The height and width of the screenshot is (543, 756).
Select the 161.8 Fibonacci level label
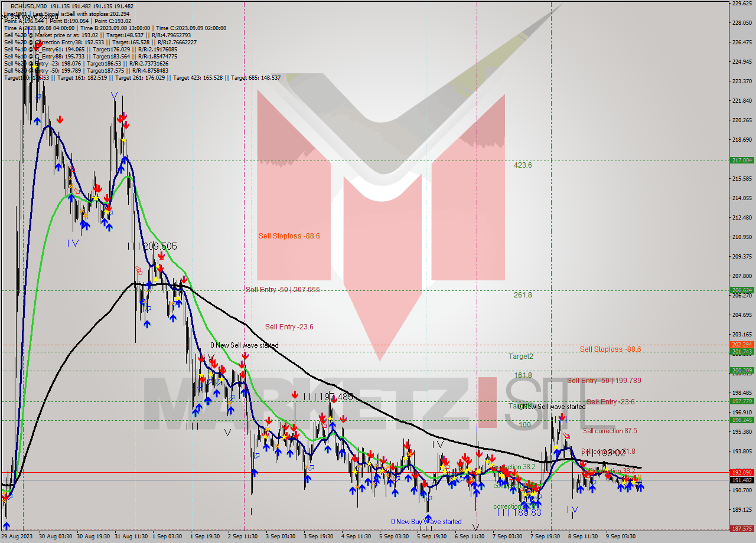(523, 375)
